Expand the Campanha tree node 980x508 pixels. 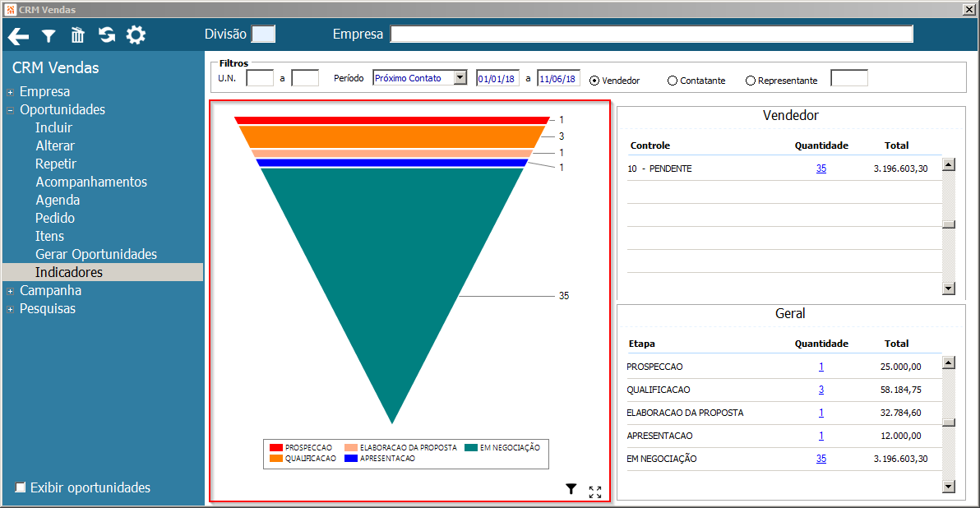tap(10, 291)
